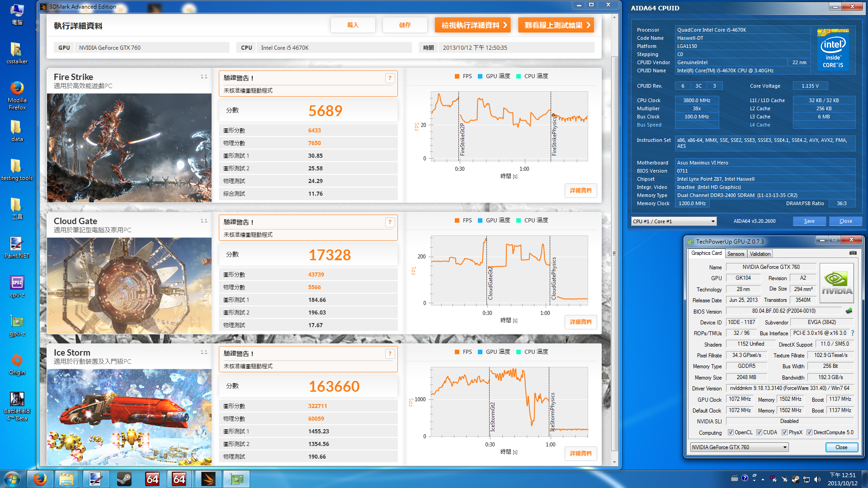Toggle the DirectCompute 5.0 checkbox
This screenshot has width=868, height=488.
809,432
